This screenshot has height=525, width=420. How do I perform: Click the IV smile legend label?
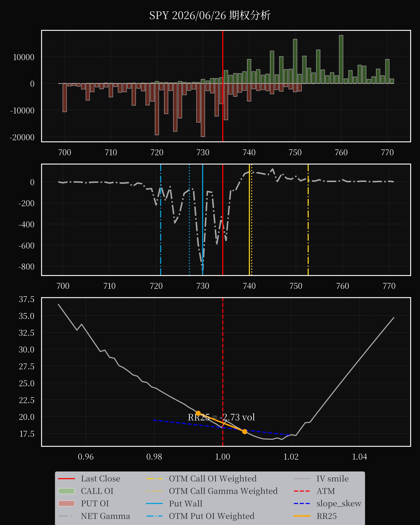(x=333, y=478)
